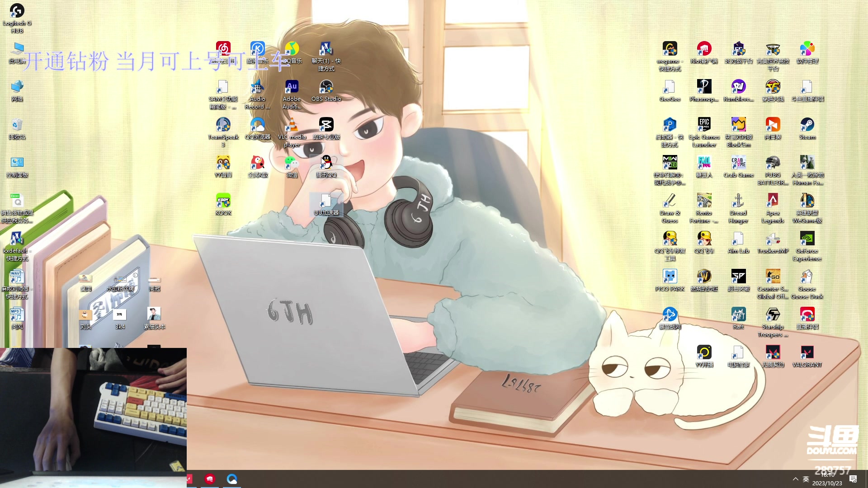The height and width of the screenshot is (488, 868).
Task: Select the PUBG BATTLEGROUNDS icon
Action: point(773,163)
